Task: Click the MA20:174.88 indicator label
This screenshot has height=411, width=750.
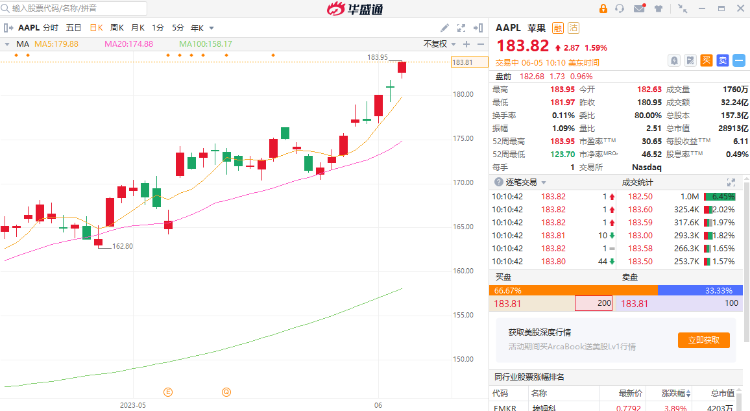Action: 129,44
